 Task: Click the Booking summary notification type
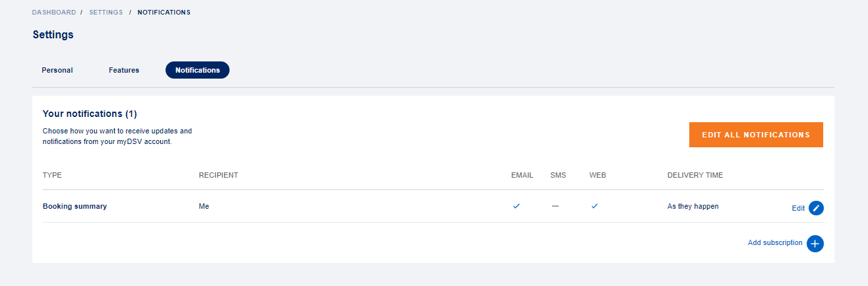75,206
